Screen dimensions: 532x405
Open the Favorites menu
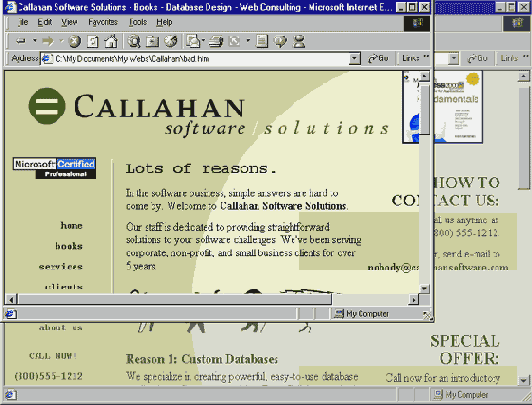[x=103, y=22]
